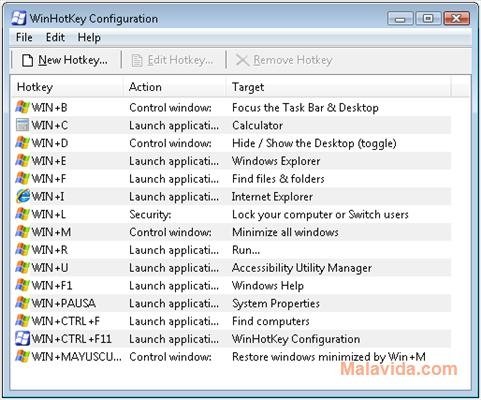Click Lock your computer or Switch users
The width and height of the screenshot is (481, 400).
pos(320,214)
